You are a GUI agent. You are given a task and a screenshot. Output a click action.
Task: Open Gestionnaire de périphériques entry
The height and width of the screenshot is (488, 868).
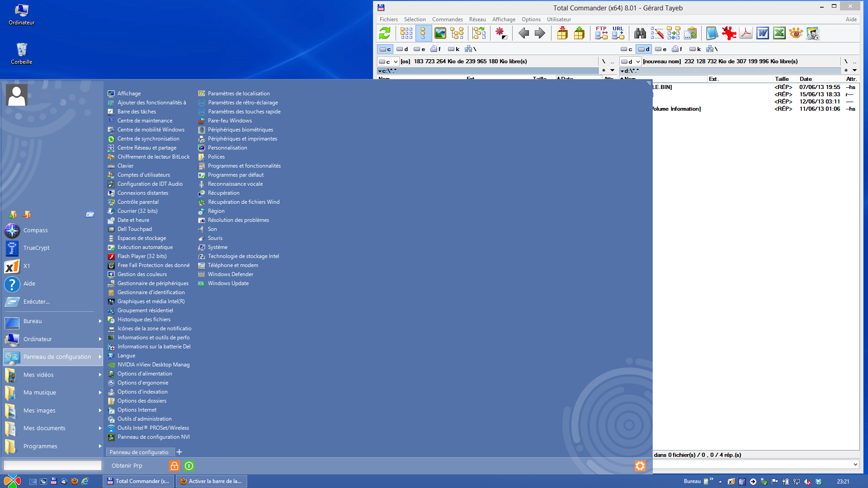tap(153, 283)
